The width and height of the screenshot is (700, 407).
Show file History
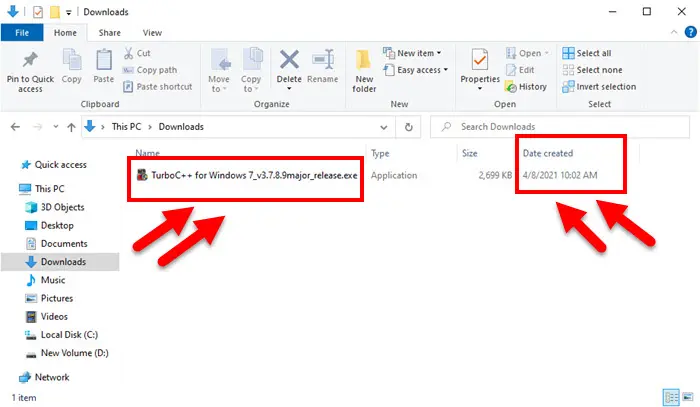pos(526,87)
